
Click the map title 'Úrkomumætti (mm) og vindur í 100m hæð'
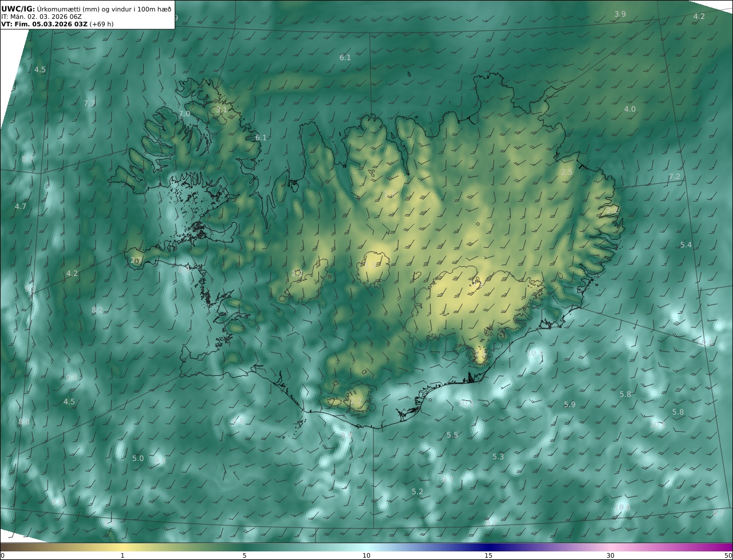[104, 9]
